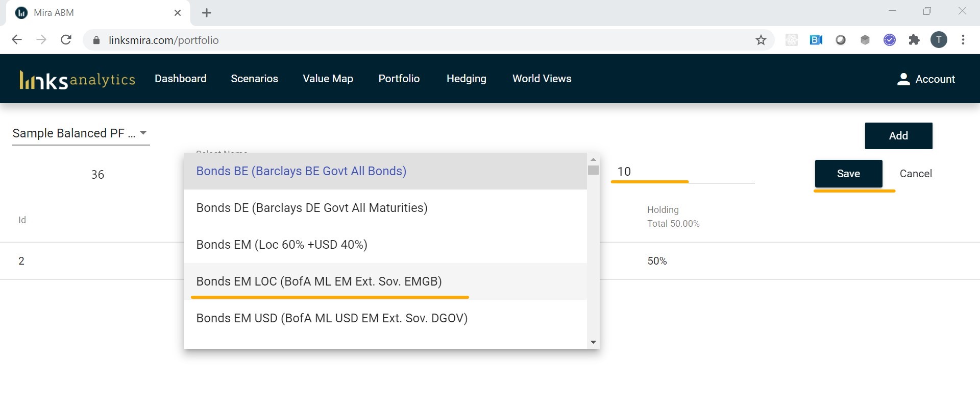Image resolution: width=980 pixels, height=403 pixels.
Task: Open the Chrome profile avatar T
Action: [939, 40]
